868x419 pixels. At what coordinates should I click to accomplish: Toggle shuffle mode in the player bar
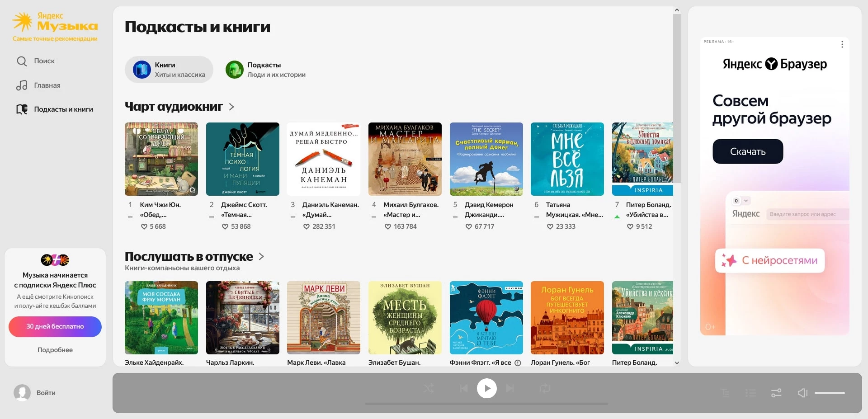pos(429,388)
